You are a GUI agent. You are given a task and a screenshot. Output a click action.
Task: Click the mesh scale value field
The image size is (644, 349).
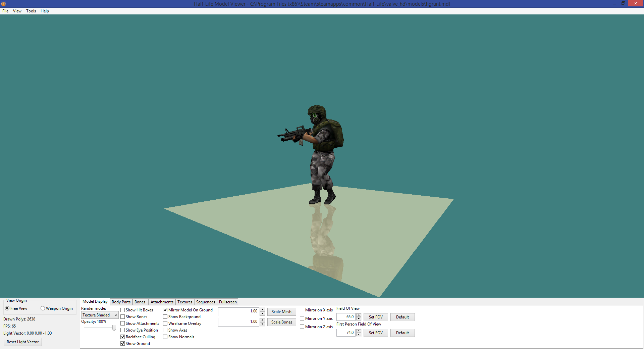238,311
